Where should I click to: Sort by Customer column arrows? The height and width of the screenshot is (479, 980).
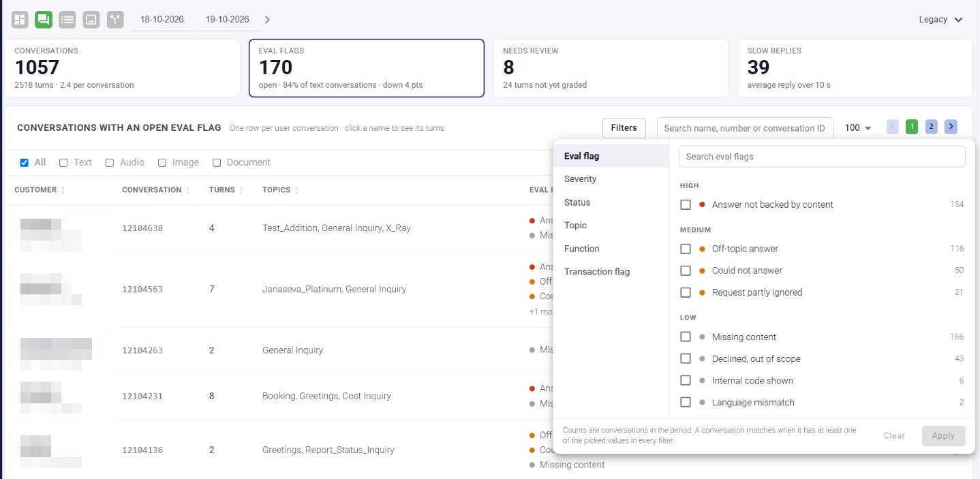click(x=63, y=190)
